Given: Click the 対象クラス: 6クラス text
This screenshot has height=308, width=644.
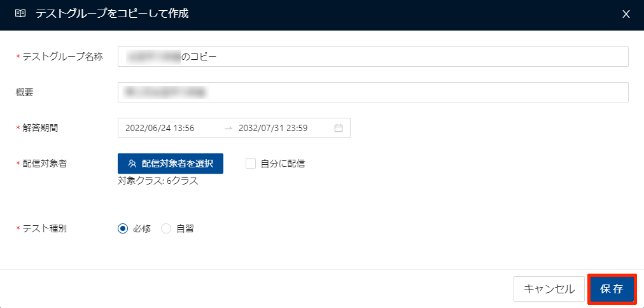Looking at the screenshot, I should click(x=158, y=181).
